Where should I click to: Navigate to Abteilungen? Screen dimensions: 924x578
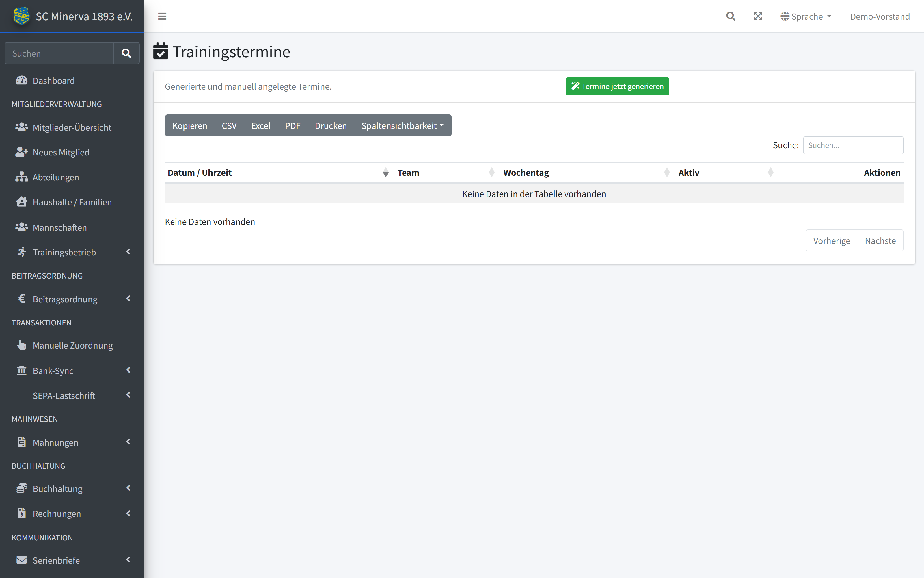click(x=72, y=177)
